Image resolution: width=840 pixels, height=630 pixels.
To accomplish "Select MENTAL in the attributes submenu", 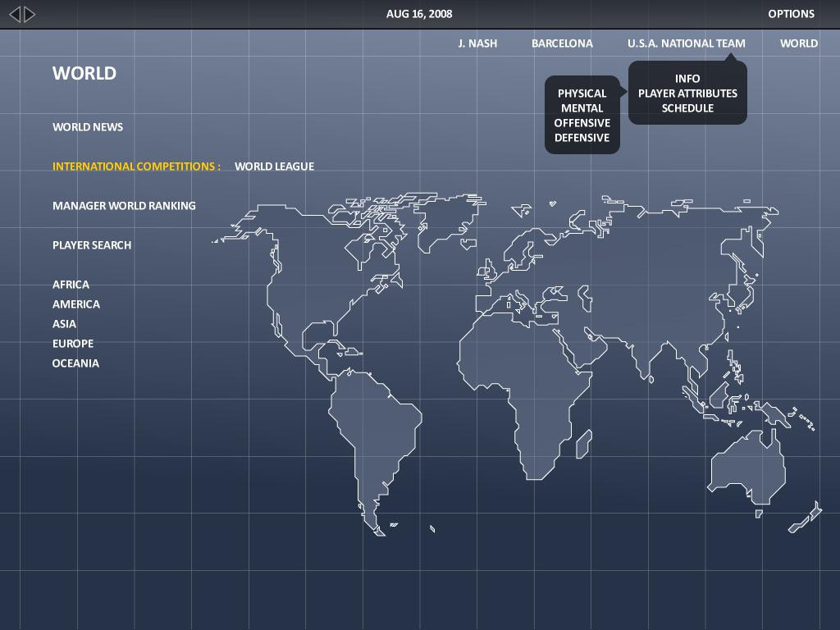I will [582, 107].
